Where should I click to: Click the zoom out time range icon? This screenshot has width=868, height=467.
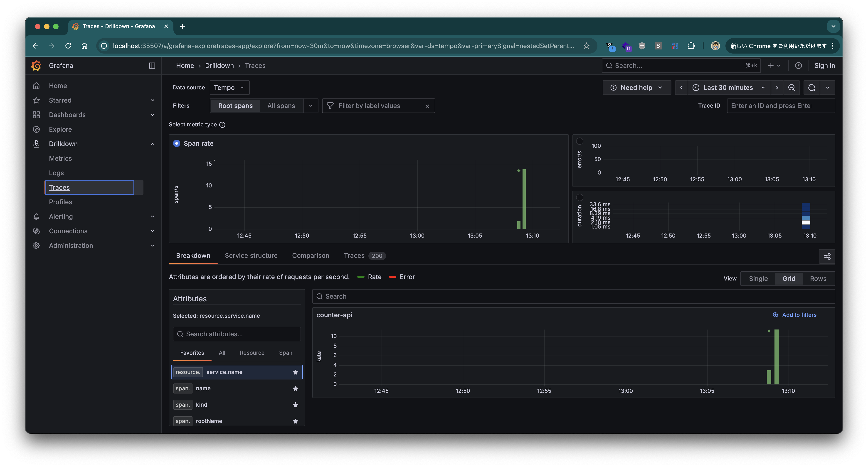coord(792,88)
